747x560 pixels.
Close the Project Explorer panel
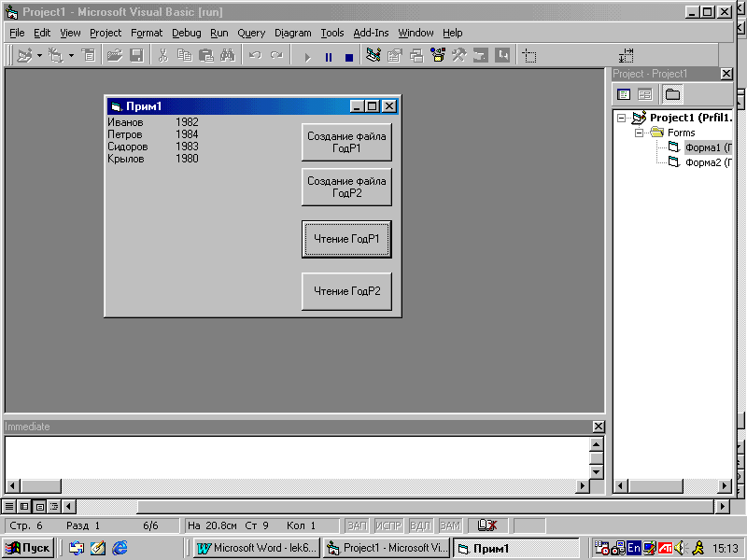point(726,74)
